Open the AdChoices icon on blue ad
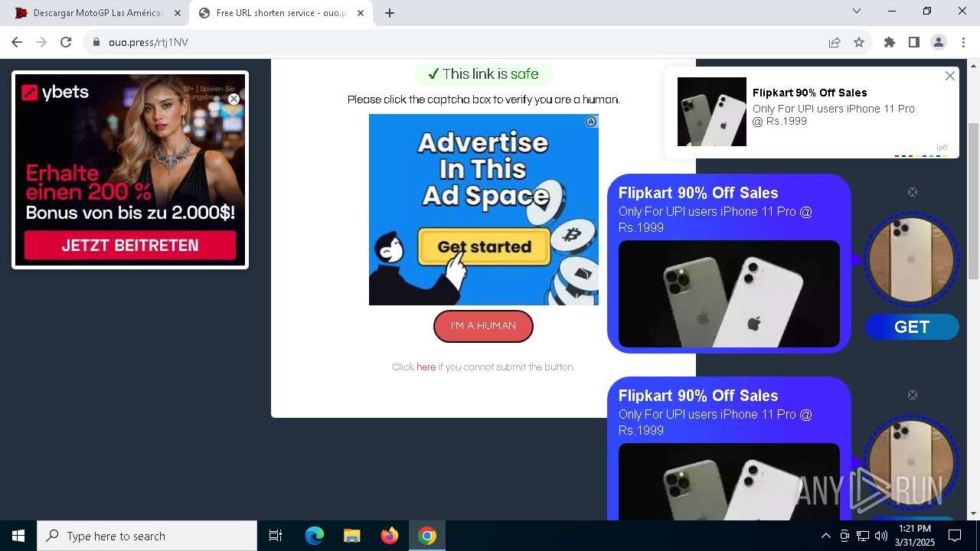Image resolution: width=980 pixels, height=551 pixels. click(591, 122)
